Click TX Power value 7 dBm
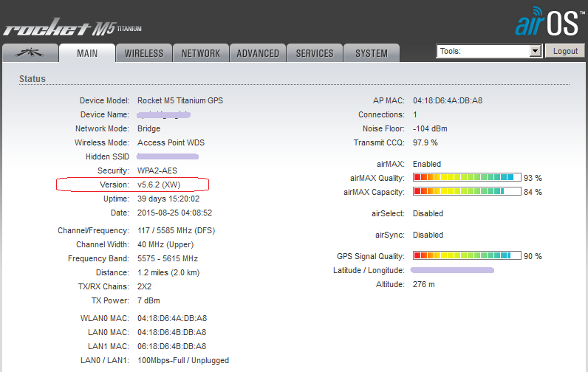Image resolution: width=588 pixels, height=372 pixels. pyautogui.click(x=148, y=300)
